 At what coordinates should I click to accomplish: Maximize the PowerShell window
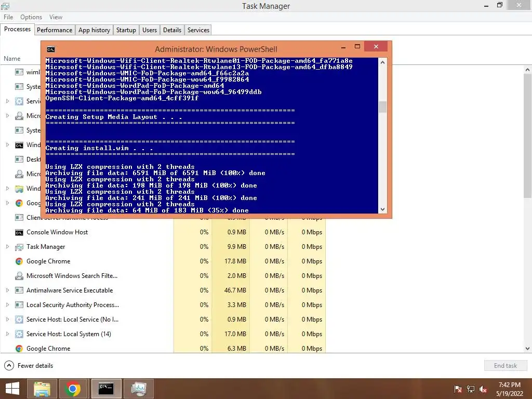click(357, 46)
